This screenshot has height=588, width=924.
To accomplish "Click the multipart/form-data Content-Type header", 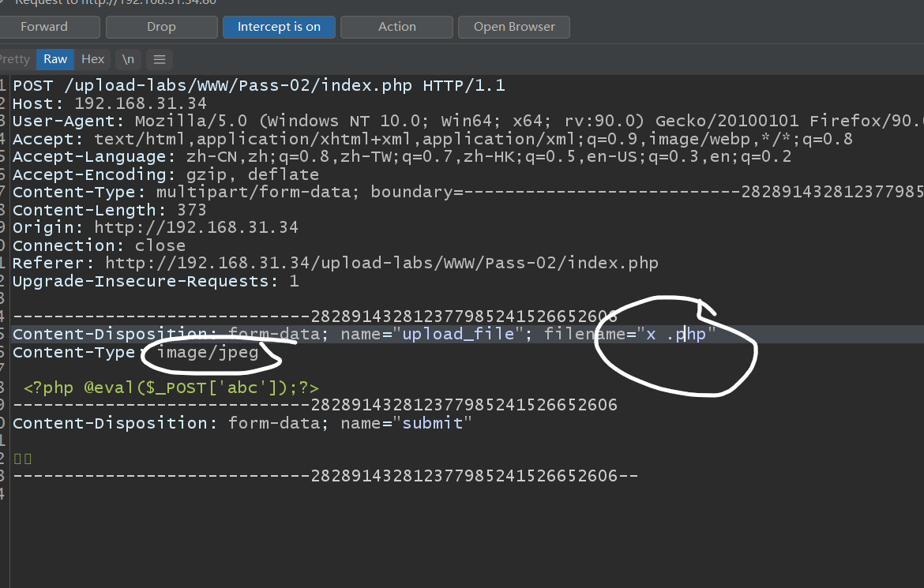I will pyautogui.click(x=468, y=192).
